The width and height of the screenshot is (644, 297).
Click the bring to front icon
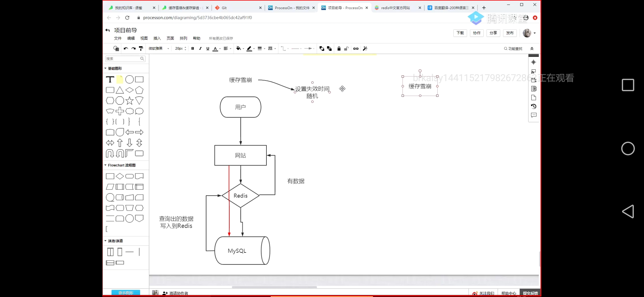click(x=322, y=49)
